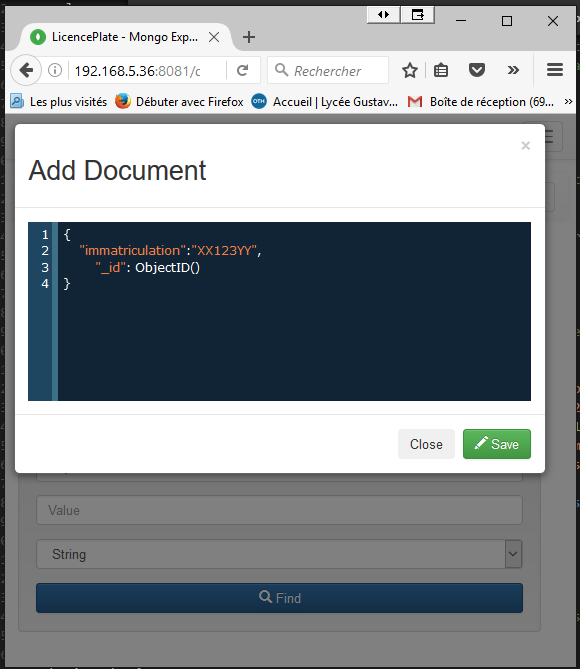
Task: Open Boîte de réception Gmail bookmark
Action: [481, 102]
